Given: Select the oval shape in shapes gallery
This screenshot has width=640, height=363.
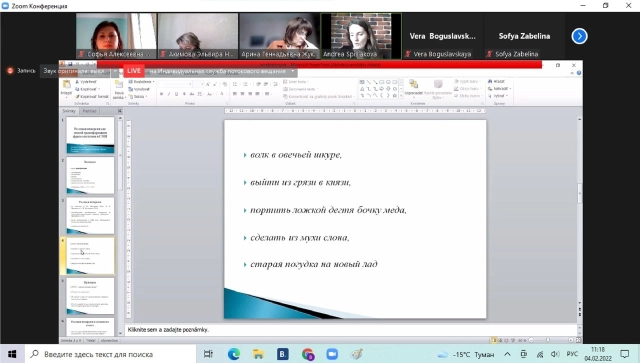Looking at the screenshot, I should (x=388, y=82).
